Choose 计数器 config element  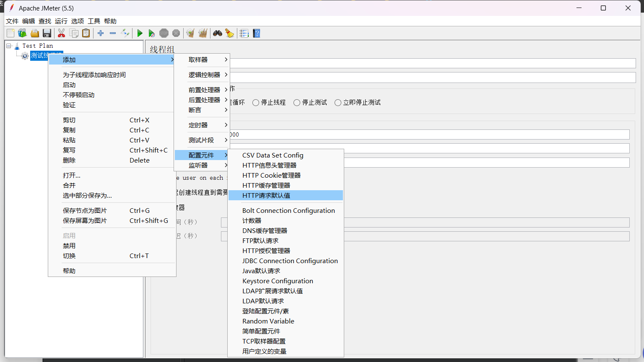click(x=286, y=221)
